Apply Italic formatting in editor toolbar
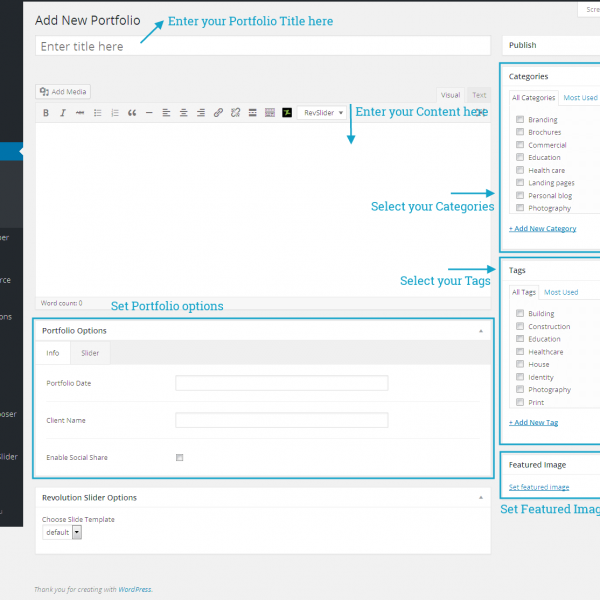Screen dimensions: 600x600 (x=62, y=113)
